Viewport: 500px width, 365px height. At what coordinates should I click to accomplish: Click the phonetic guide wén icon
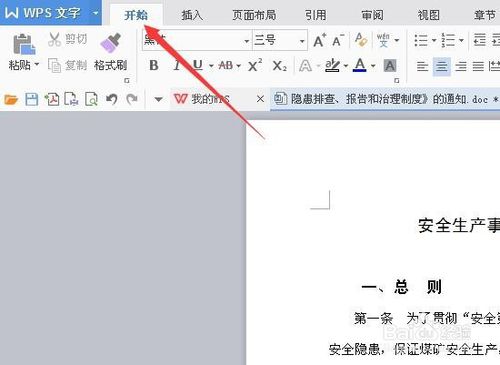click(x=383, y=40)
